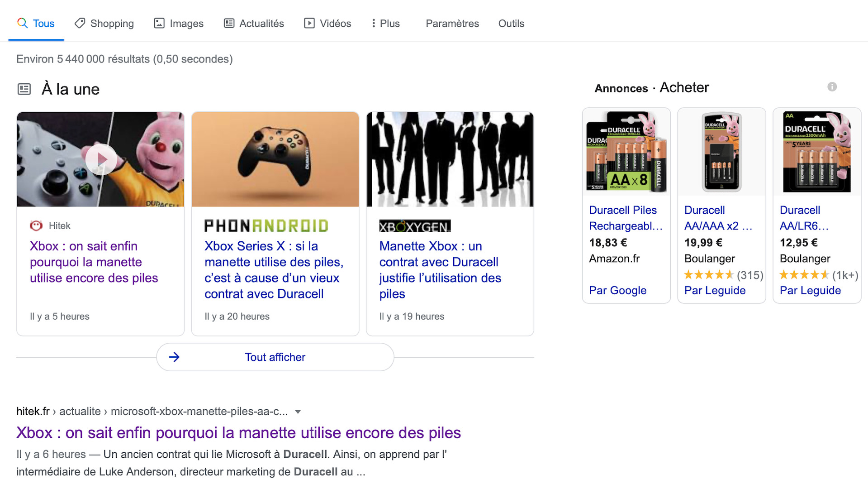This screenshot has width=868, height=489.
Task: Click the main result snippet text
Action: (232, 463)
